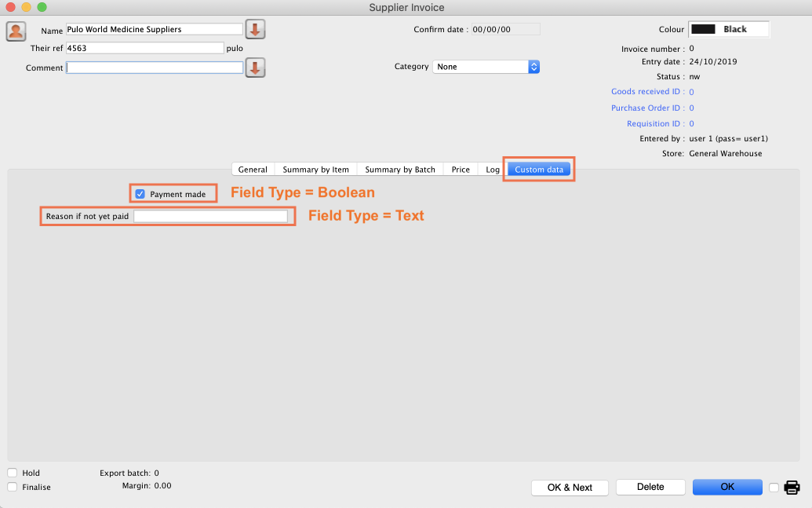Screen dimensions: 812x508
Task: Open the Summary by Batch tab
Action: click(400, 170)
